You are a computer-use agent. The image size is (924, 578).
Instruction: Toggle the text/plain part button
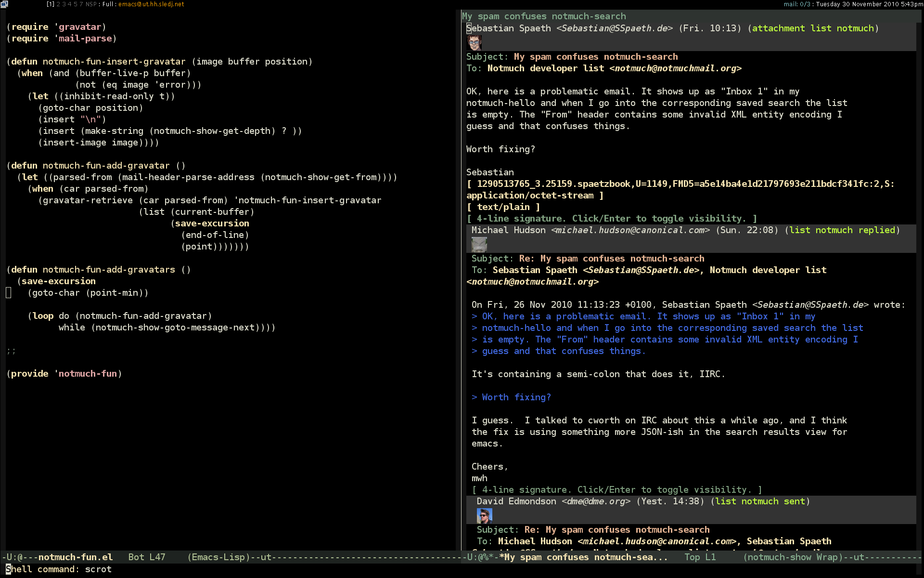[x=503, y=207]
